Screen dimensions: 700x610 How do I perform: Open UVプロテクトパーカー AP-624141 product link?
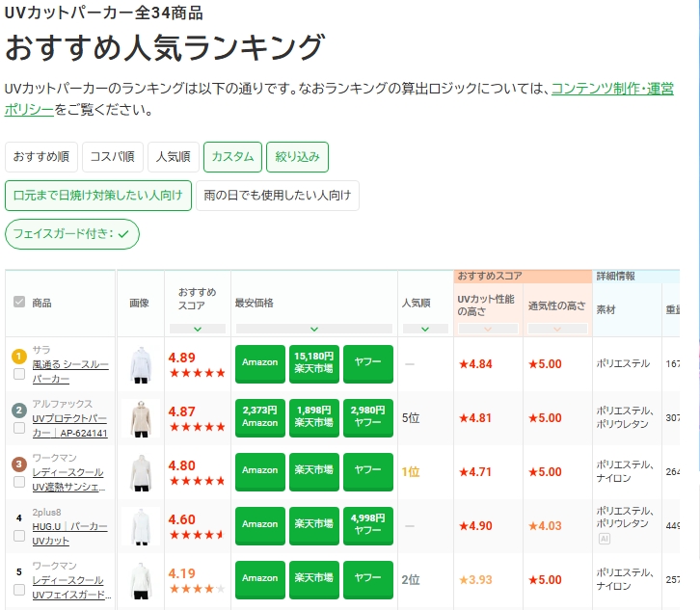69,426
